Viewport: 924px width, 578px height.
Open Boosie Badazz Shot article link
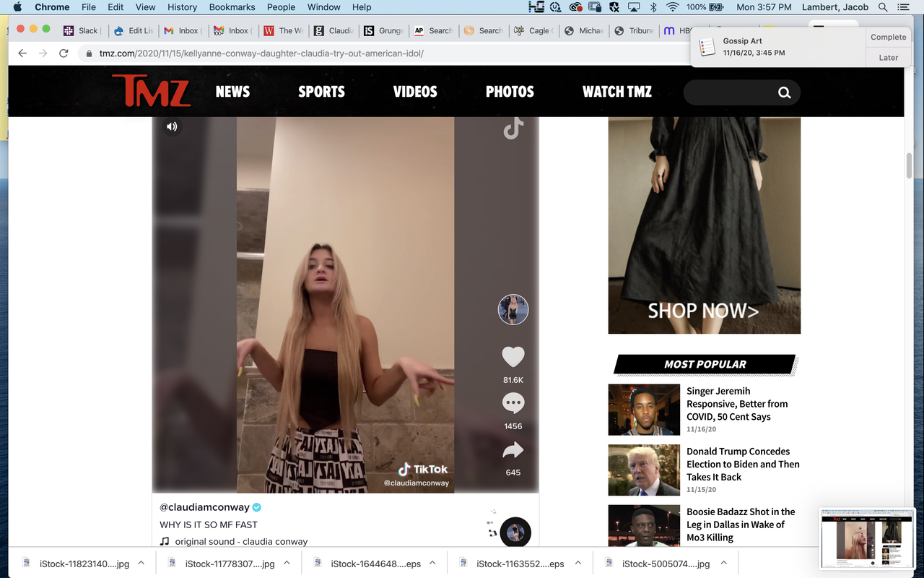click(741, 525)
